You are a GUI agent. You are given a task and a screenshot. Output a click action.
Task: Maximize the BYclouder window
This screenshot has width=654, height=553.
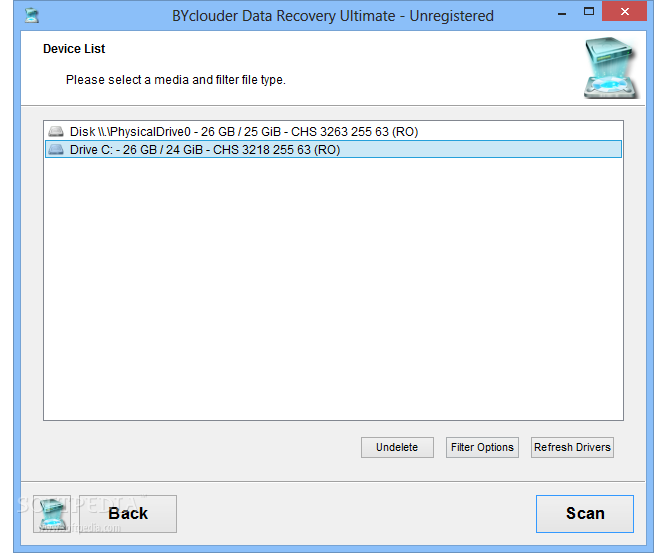coord(589,12)
